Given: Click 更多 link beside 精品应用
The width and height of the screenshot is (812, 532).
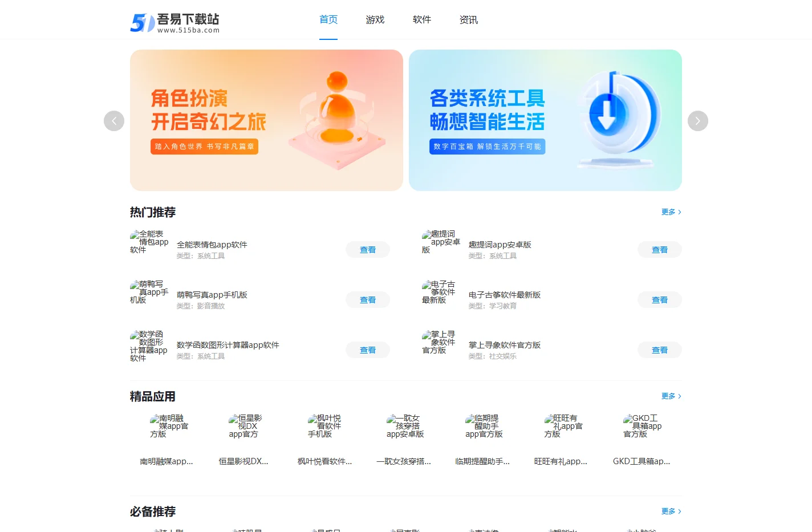Looking at the screenshot, I should 671,396.
